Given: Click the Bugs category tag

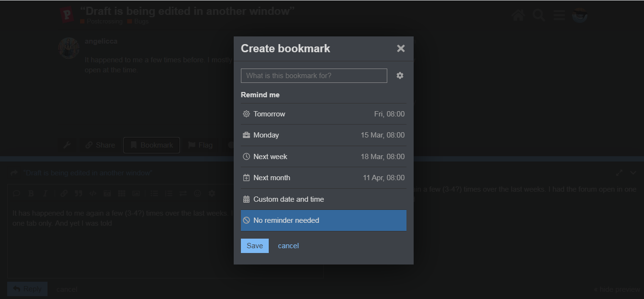Looking at the screenshot, I should click(138, 22).
